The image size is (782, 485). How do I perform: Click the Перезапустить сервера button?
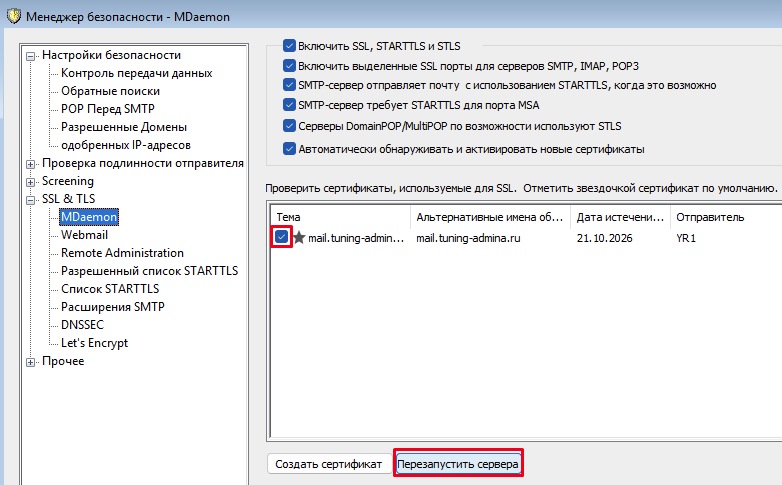click(x=458, y=464)
